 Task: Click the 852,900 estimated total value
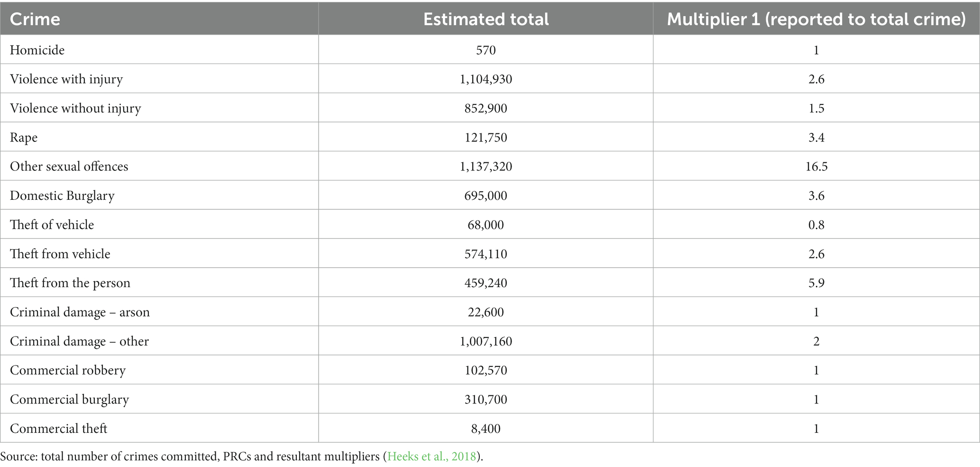(x=486, y=108)
